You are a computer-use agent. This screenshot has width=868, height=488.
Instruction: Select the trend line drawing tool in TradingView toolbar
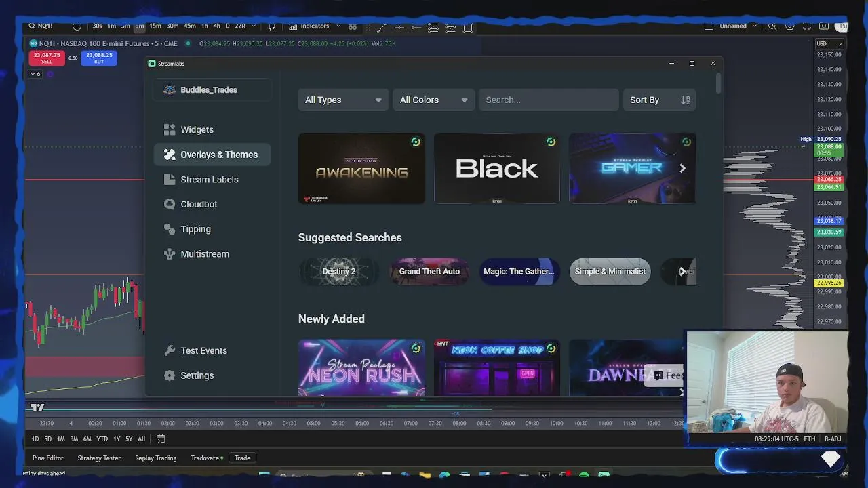pos(382,27)
